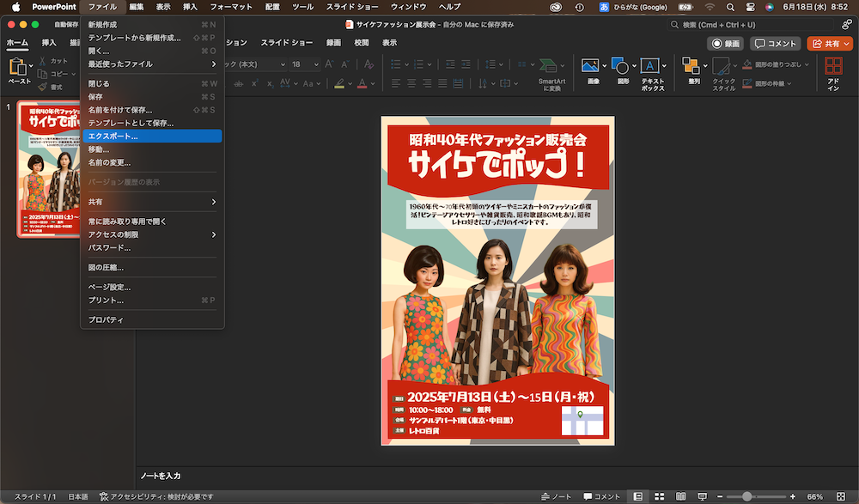Toggle 常に読み取り専用で開く option
Screen dimensions: 859x504
click(152, 222)
